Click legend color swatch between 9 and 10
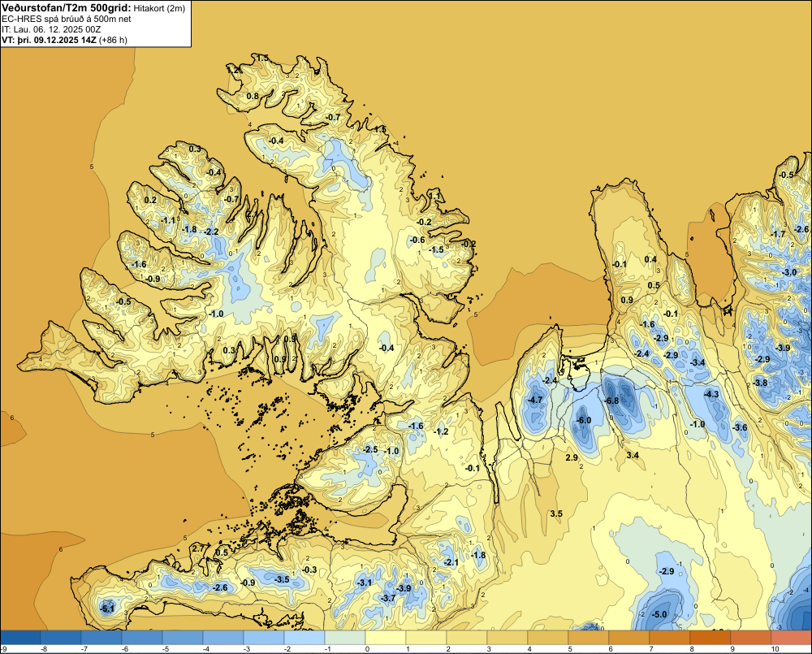Image resolution: width=812 pixels, height=654 pixels. tap(750, 637)
